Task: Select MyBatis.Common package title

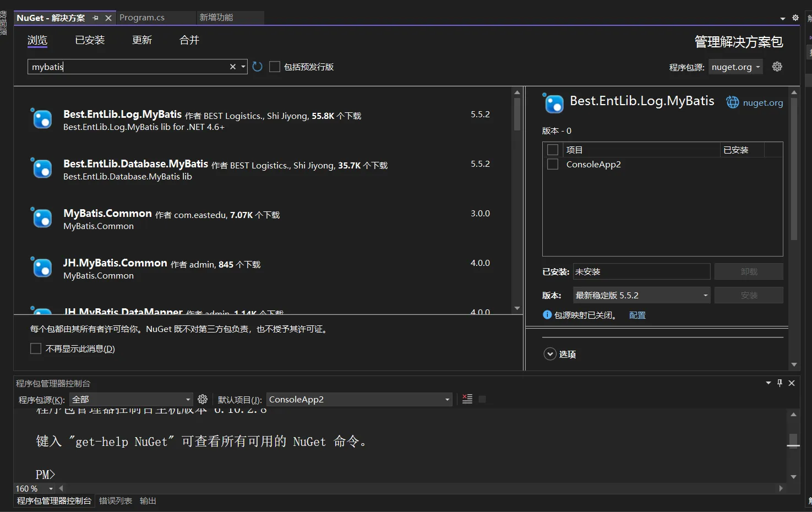Action: (x=107, y=213)
